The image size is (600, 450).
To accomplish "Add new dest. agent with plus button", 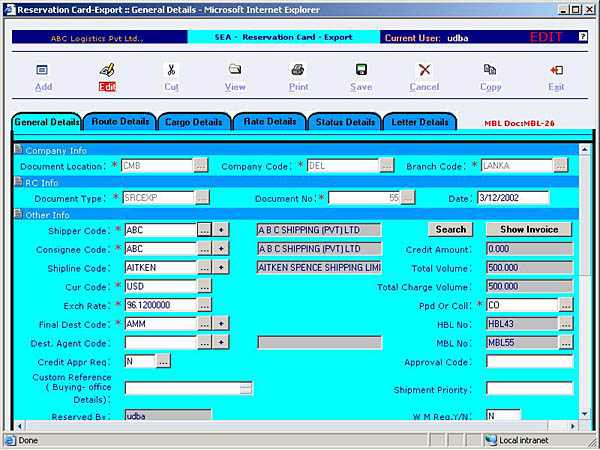I will point(221,342).
